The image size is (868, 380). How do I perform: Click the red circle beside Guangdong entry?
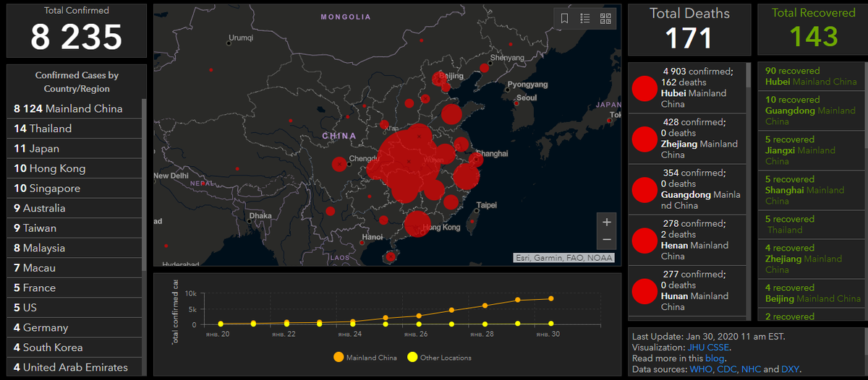(644, 189)
